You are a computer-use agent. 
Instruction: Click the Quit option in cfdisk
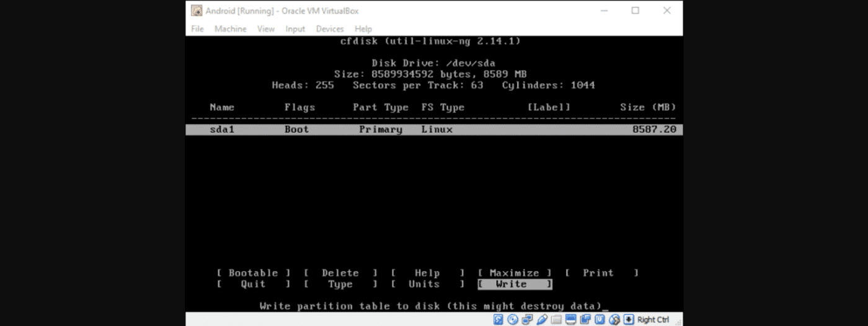[x=253, y=284]
